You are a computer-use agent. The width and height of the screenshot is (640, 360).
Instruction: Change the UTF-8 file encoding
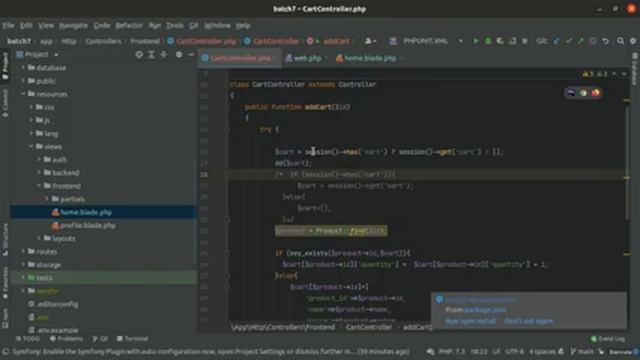514,351
